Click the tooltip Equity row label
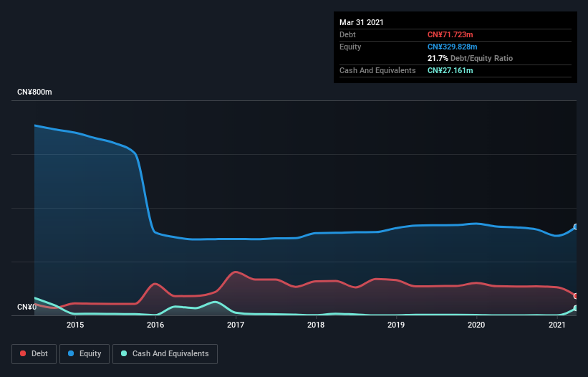The image size is (588, 377). click(350, 47)
